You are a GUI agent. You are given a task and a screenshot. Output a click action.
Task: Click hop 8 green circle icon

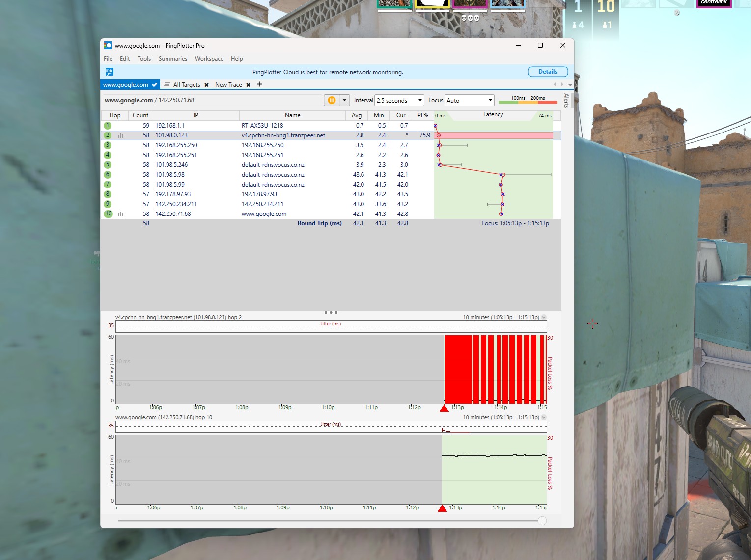point(108,194)
